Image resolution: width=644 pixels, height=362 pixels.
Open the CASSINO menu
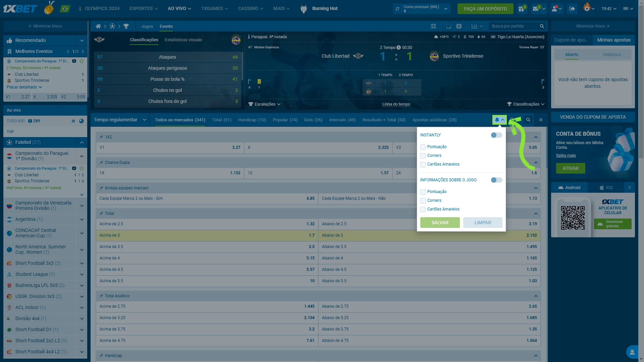pos(251,9)
